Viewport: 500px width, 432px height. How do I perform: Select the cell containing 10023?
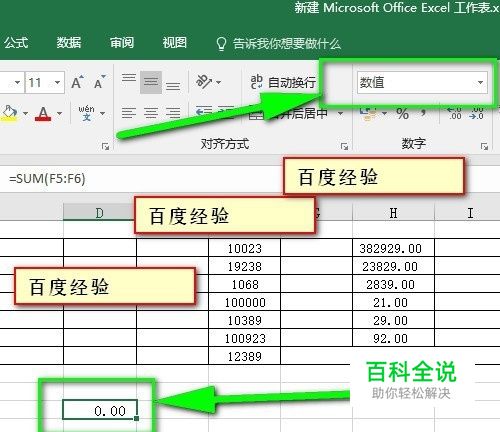pos(245,248)
